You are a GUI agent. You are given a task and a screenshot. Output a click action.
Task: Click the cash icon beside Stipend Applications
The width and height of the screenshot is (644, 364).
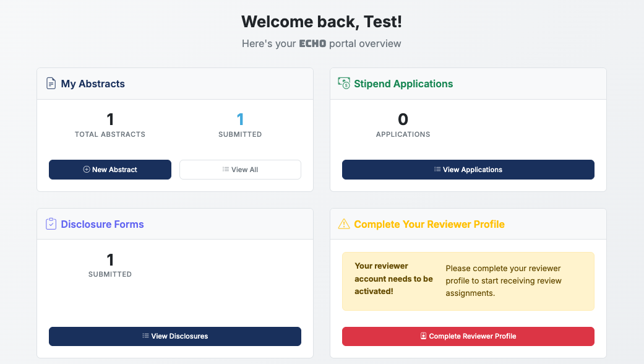point(344,83)
